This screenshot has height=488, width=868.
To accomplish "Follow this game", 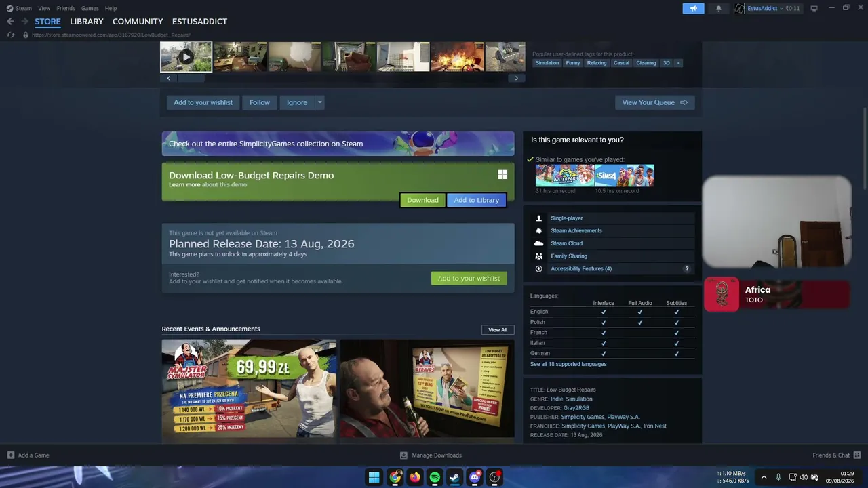I will pyautogui.click(x=260, y=102).
